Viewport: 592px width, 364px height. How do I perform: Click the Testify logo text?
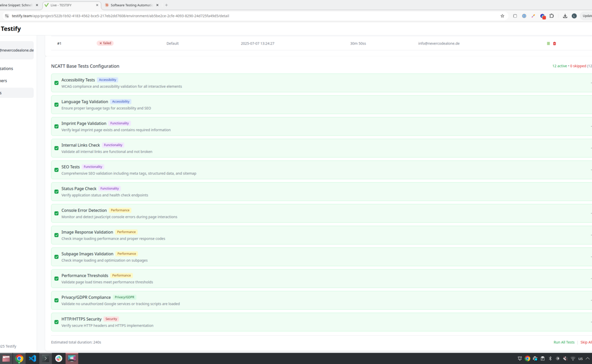(x=11, y=29)
